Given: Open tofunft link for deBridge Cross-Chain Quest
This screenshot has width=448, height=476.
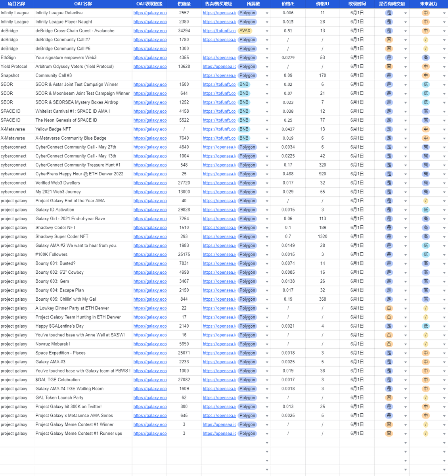Looking at the screenshot, I should tap(219, 31).
